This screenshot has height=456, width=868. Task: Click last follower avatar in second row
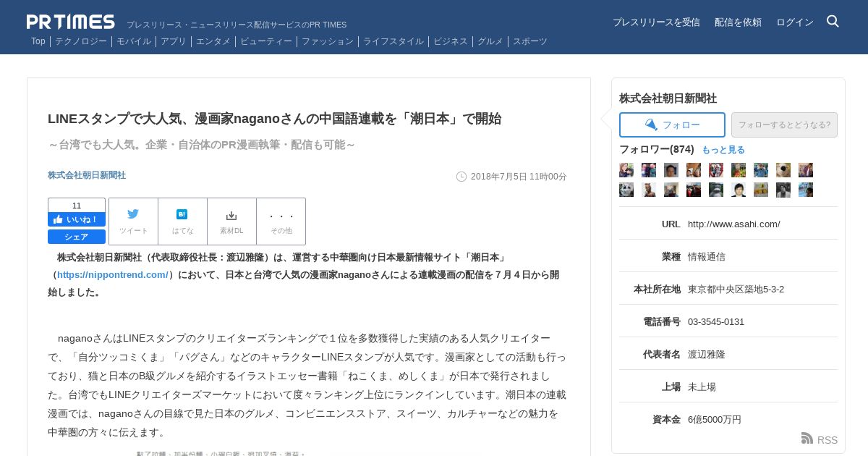coord(806,190)
